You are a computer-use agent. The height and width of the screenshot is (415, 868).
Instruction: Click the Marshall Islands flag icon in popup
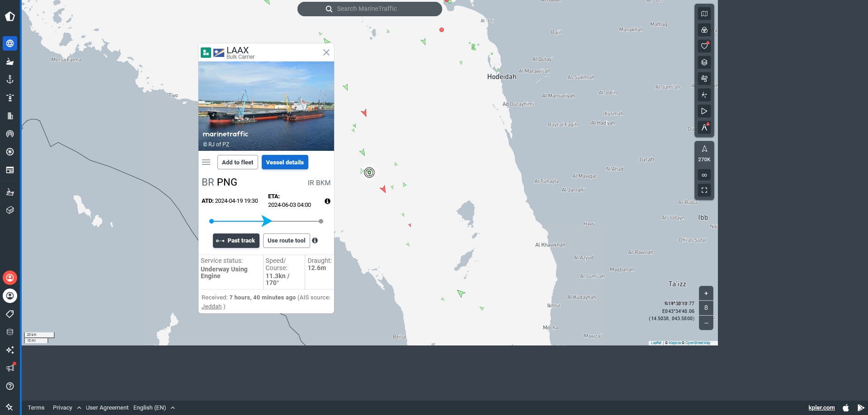coord(219,53)
